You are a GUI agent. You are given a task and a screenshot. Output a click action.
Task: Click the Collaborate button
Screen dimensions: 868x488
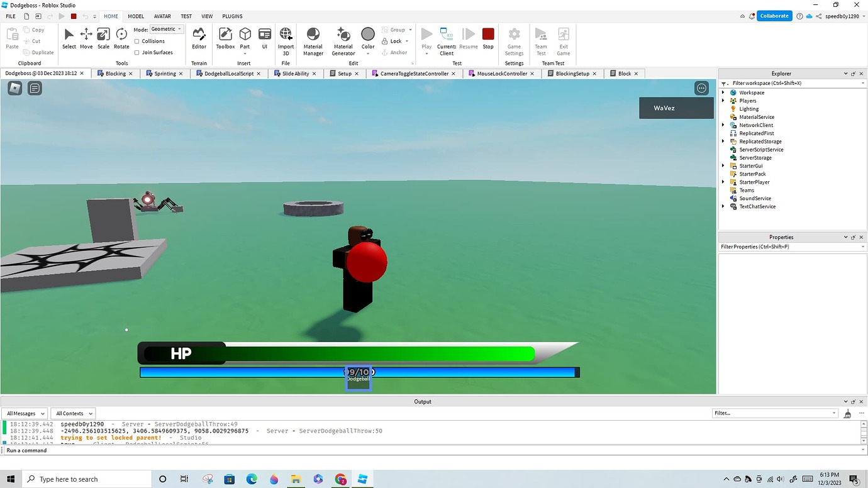coord(774,16)
